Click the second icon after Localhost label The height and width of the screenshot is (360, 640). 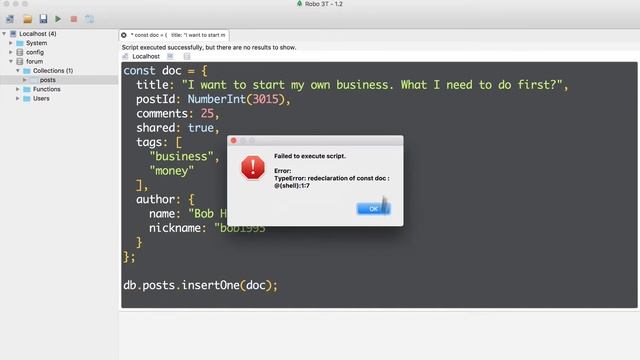click(187, 56)
